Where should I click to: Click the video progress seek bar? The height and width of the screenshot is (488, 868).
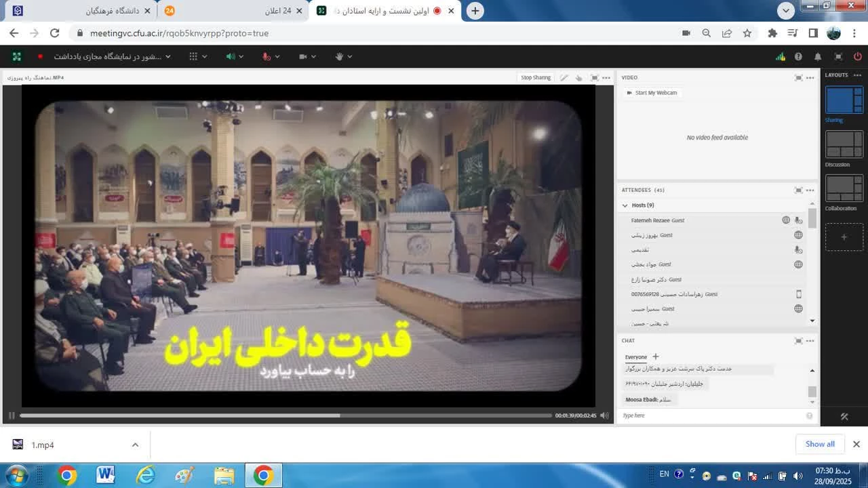pos(285,415)
